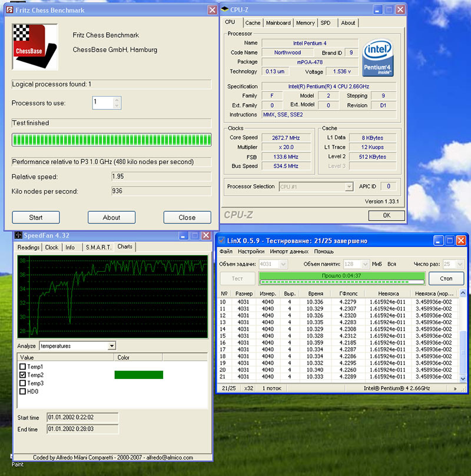471x476 pixels.
Task: Open the Импорт данных menu in LinX
Action: (x=289, y=251)
